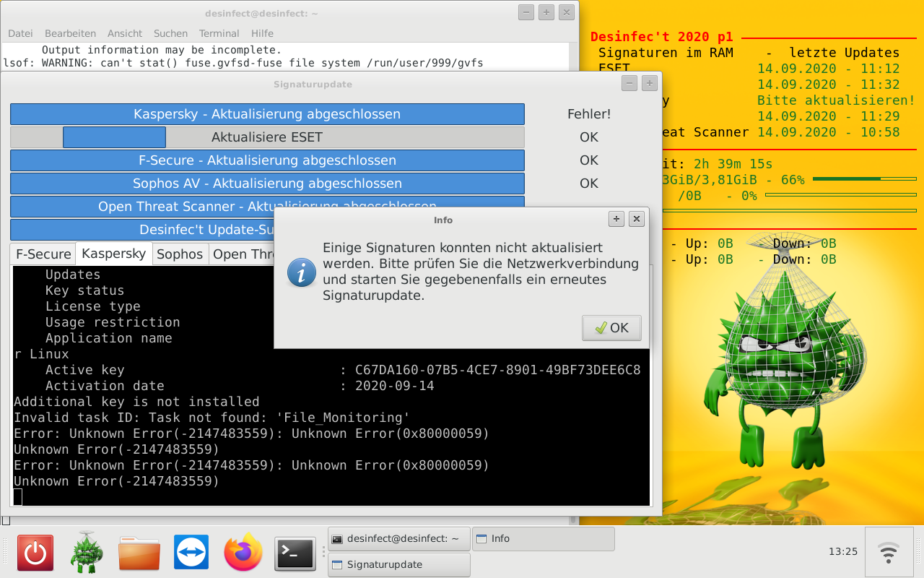The height and width of the screenshot is (578, 924).
Task: Click the 'Invalid task ID' log line
Action: click(212, 418)
